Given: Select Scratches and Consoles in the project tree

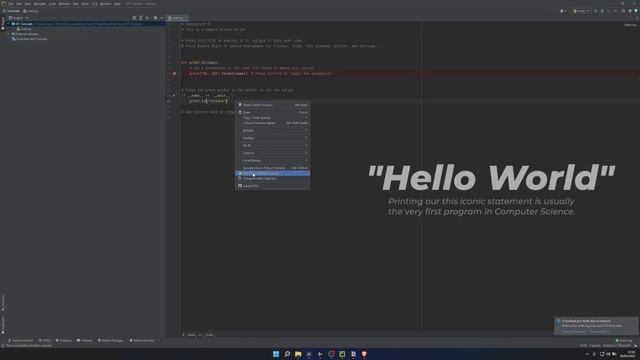Looking at the screenshot, I should click(x=29, y=39).
